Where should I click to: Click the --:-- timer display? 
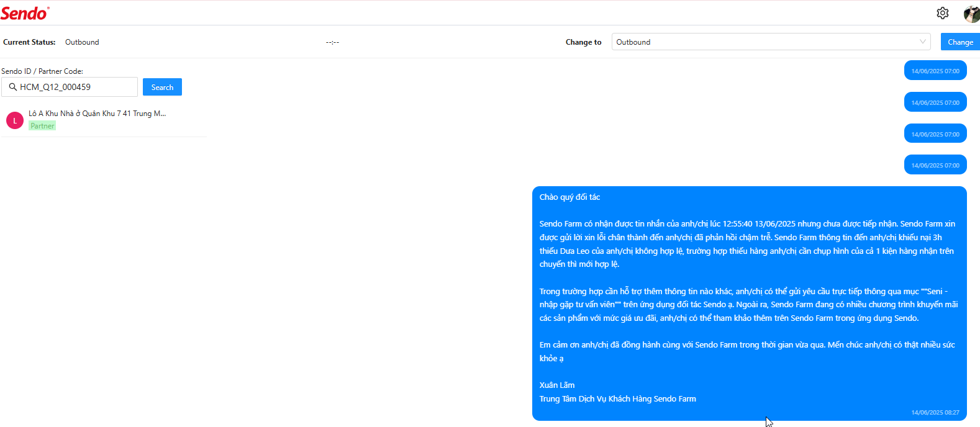(x=332, y=42)
